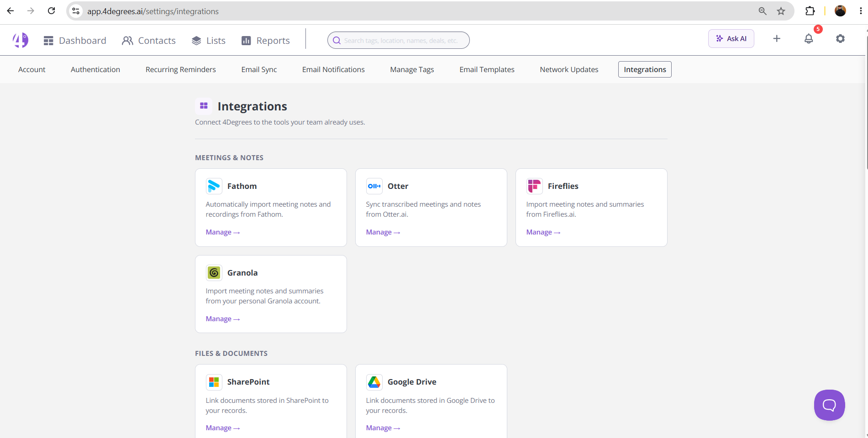Switch to the Manage Tags tab

click(412, 69)
